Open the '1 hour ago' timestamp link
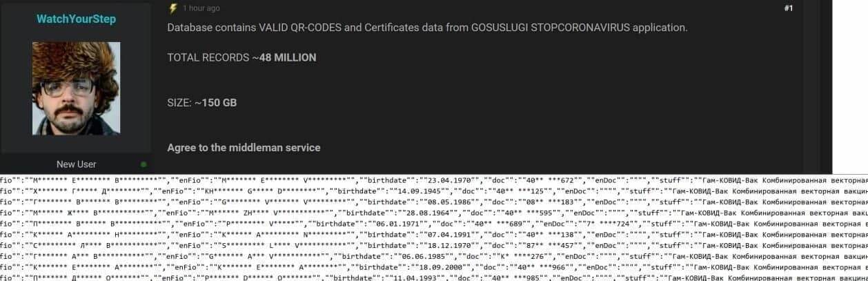868x281 pixels. tap(201, 8)
